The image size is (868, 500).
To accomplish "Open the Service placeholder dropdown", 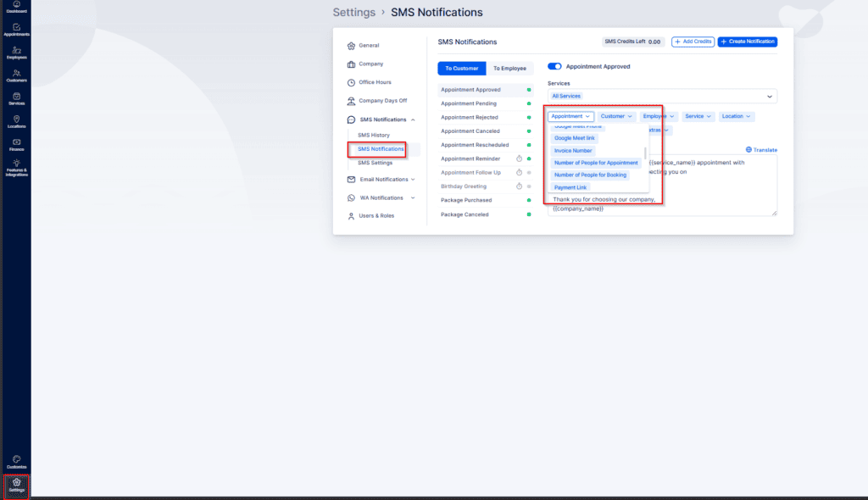I will pos(698,116).
